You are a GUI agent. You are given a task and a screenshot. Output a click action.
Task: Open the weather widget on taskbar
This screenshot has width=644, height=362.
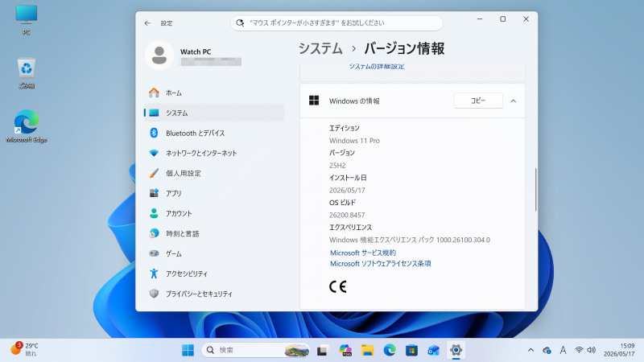pyautogui.click(x=25, y=349)
